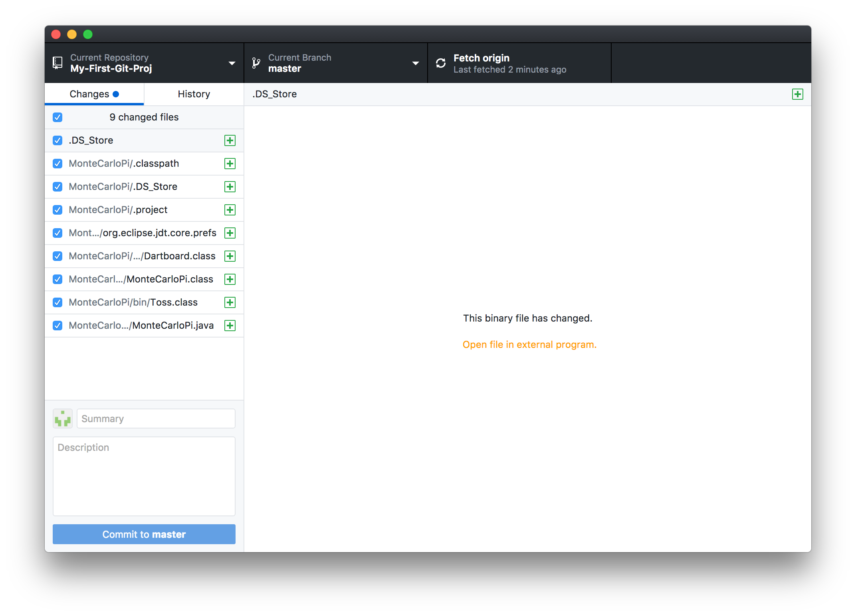Switch to the History tab

[x=194, y=94]
